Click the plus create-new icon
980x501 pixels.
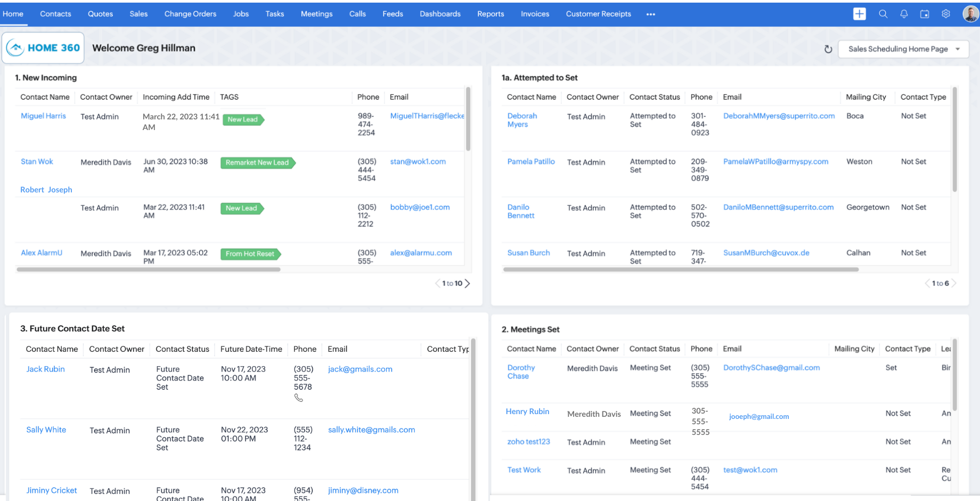click(859, 14)
